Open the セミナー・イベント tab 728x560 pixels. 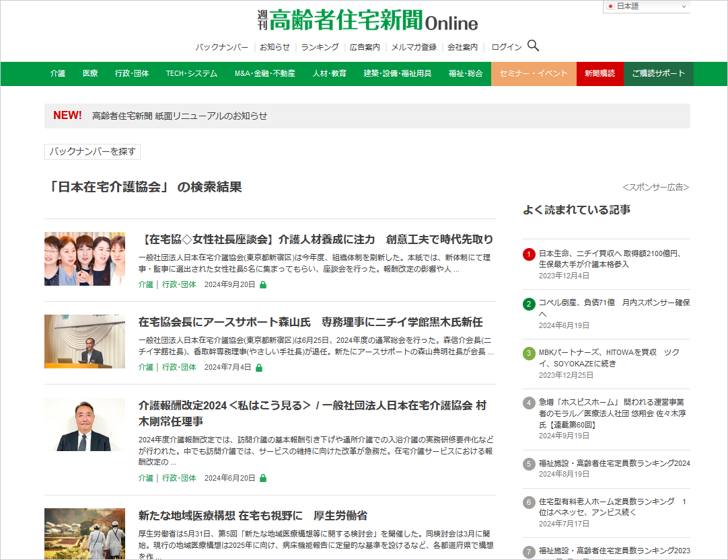click(x=534, y=73)
